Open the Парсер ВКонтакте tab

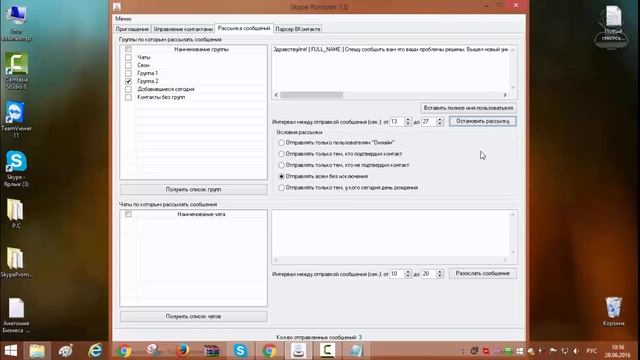click(x=298, y=29)
